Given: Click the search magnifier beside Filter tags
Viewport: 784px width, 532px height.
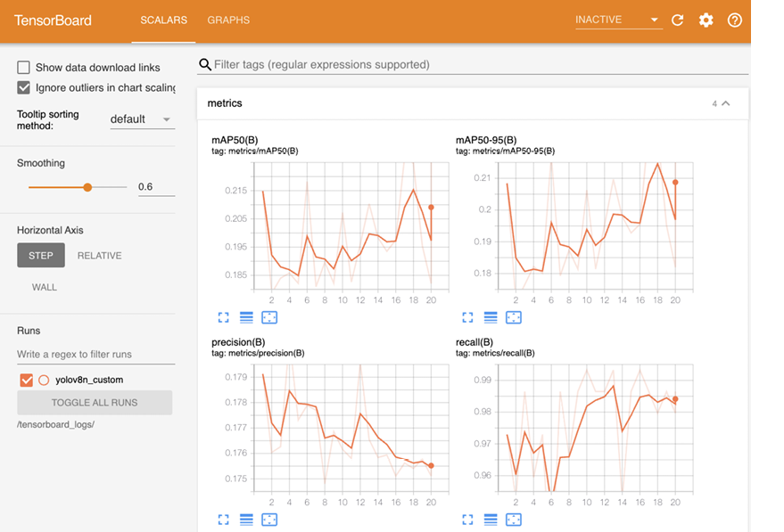Looking at the screenshot, I should (x=205, y=64).
